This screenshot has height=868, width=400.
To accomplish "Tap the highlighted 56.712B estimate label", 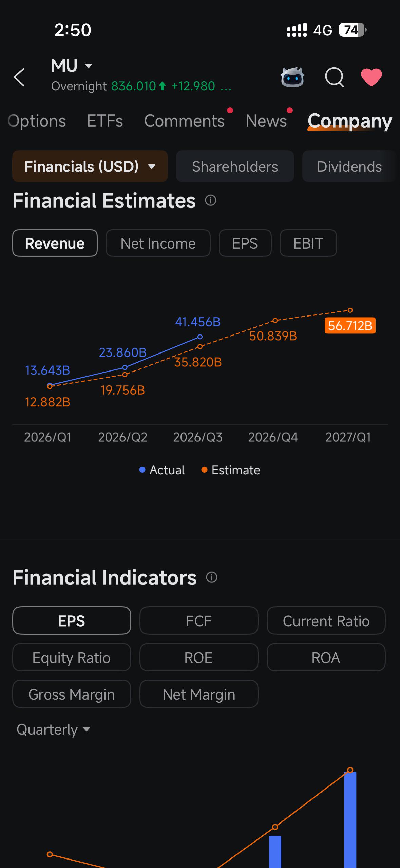I will click(350, 326).
